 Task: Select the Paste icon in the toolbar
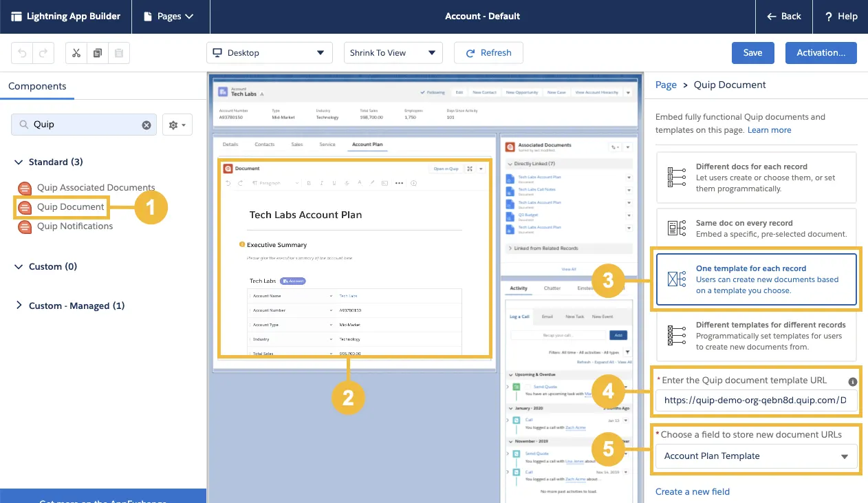pos(119,53)
